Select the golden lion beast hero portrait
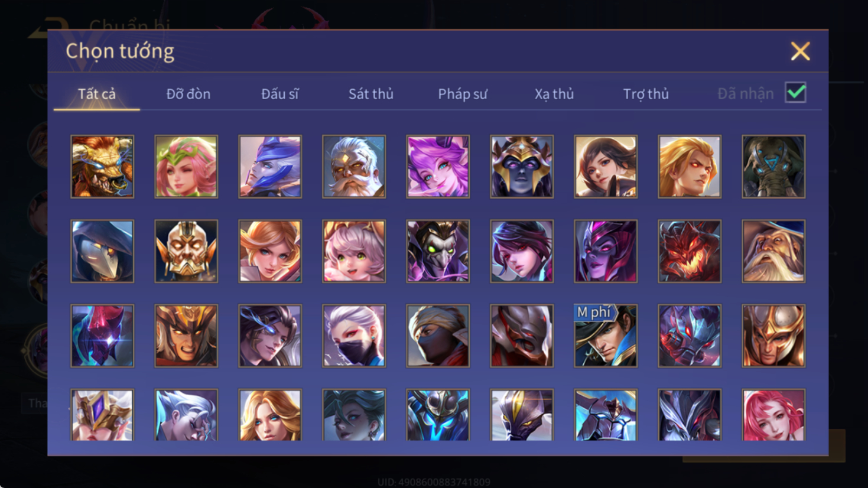Viewport: 868px width, 488px height. [102, 167]
